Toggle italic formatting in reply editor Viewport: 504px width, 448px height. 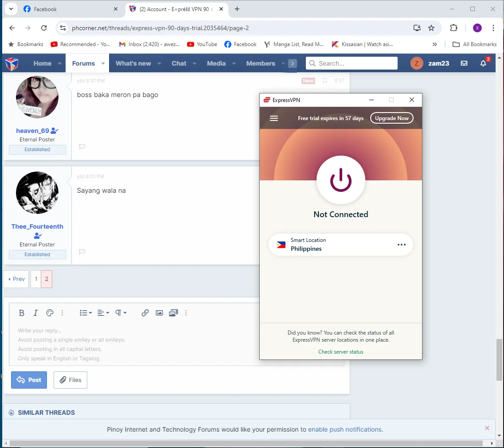[x=35, y=313]
